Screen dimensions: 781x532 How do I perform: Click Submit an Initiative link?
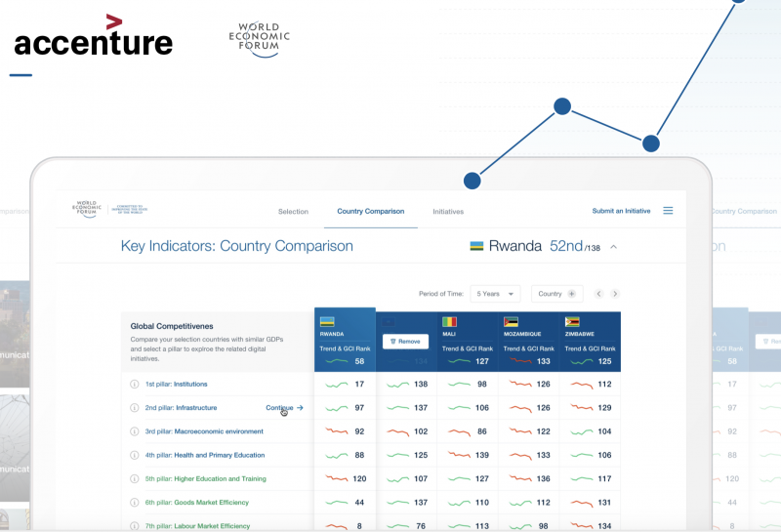click(x=621, y=211)
